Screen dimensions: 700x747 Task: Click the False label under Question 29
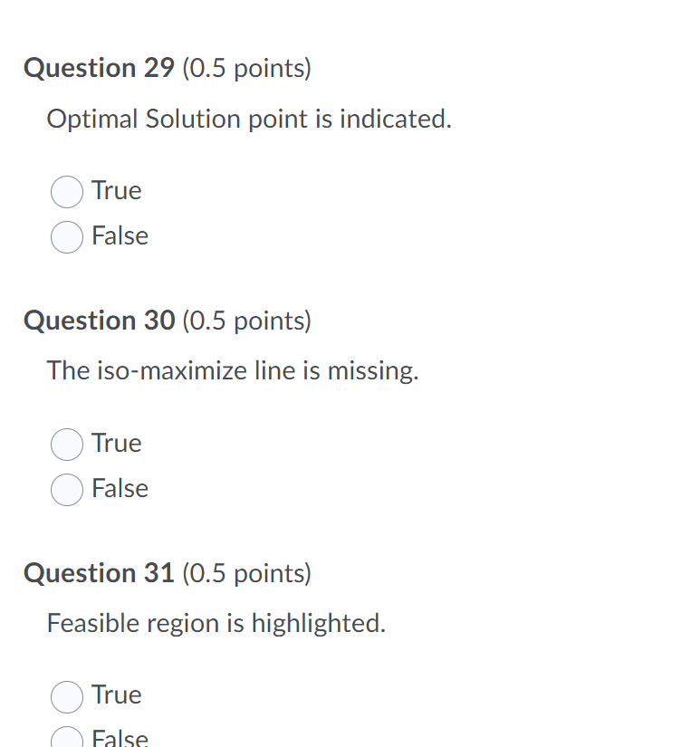click(x=120, y=236)
